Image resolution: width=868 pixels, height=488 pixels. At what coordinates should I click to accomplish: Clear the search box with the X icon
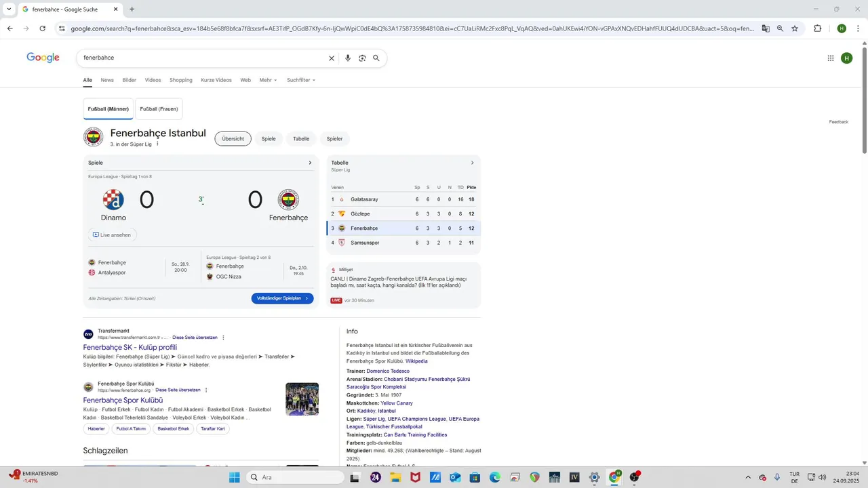point(332,58)
